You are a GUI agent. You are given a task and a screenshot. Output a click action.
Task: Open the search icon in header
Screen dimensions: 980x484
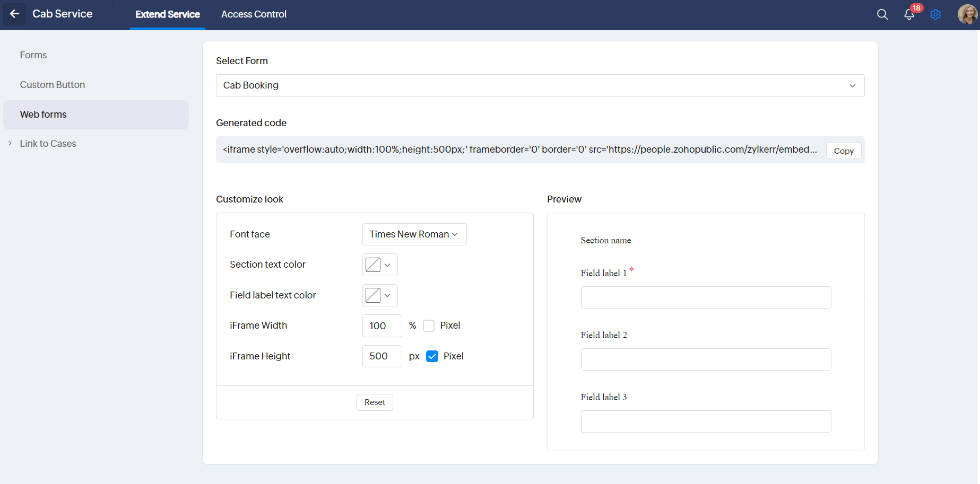(x=882, y=14)
